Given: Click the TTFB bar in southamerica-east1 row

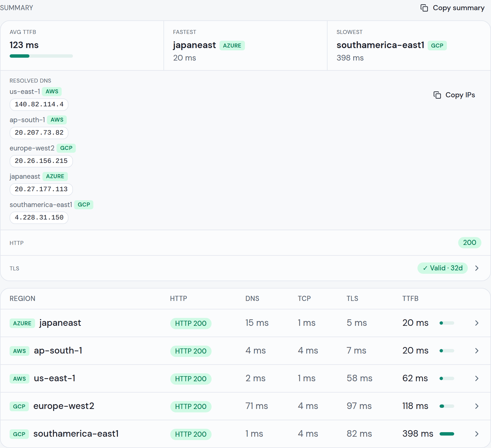Looking at the screenshot, I should coord(447,434).
